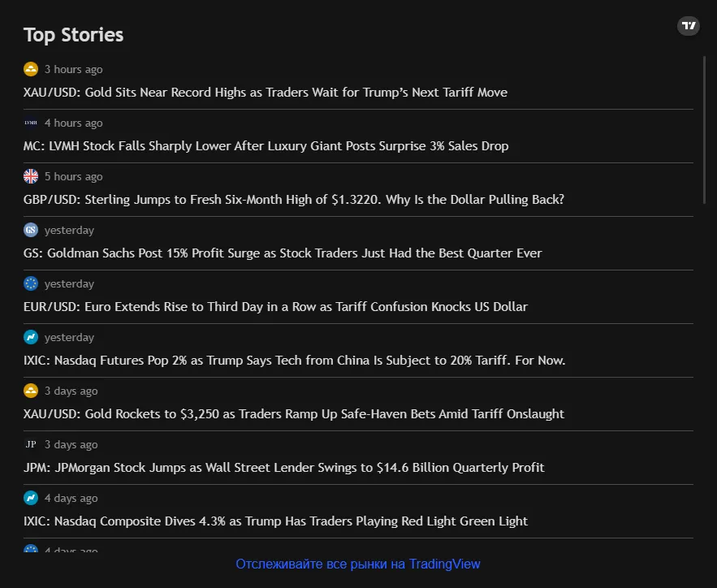The height and width of the screenshot is (588, 717).
Task: Click gold icon beside 3 hours ago story
Action: pos(31,69)
